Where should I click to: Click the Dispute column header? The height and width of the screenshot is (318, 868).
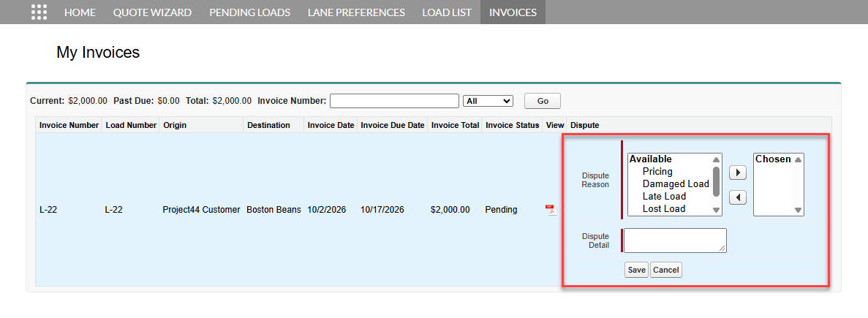pos(584,125)
